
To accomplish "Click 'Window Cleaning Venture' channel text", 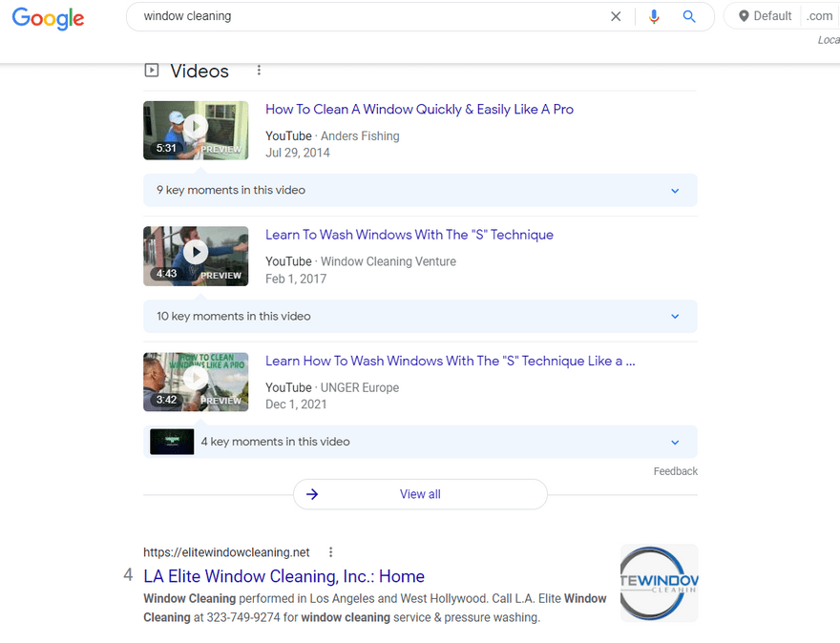I will (388, 261).
